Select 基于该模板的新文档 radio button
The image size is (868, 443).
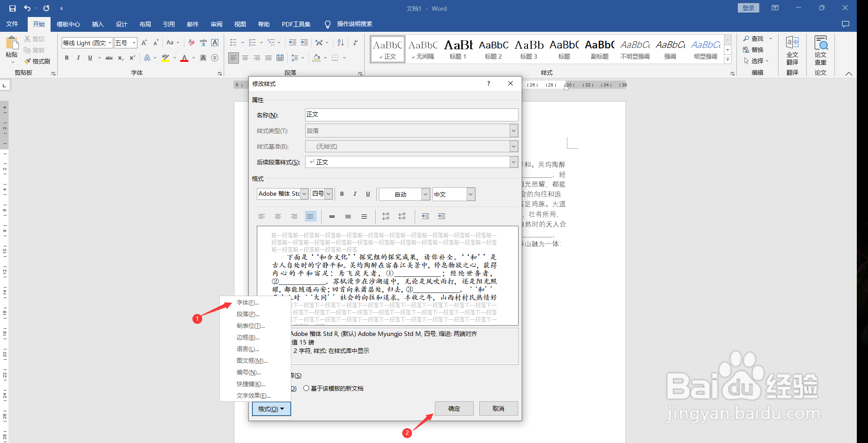tap(306, 388)
